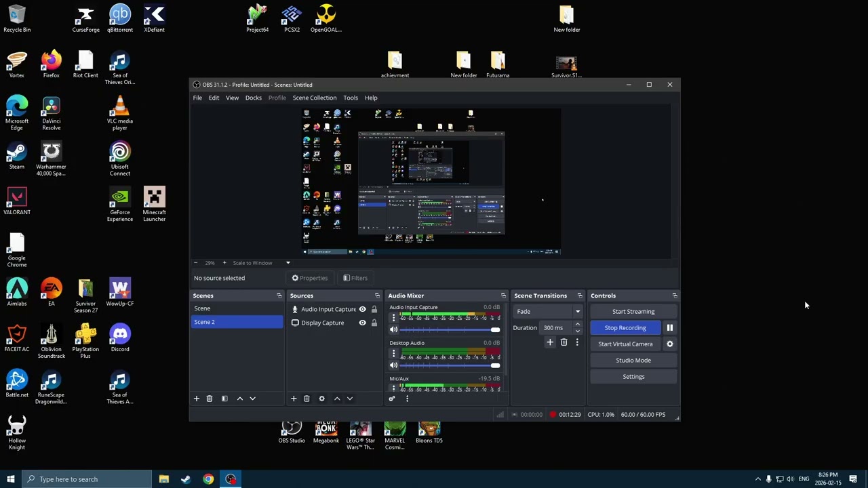Screen dimensions: 868x488
Task: Toggle visibility of Audio Input Capture source
Action: (362, 310)
